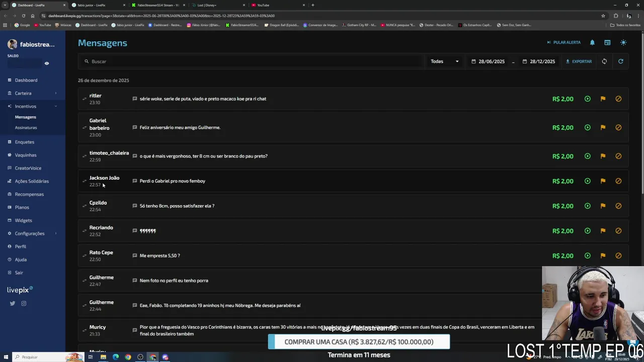Flag the timoteo_chaleira message
This screenshot has height=362, width=644.
[x=603, y=156]
